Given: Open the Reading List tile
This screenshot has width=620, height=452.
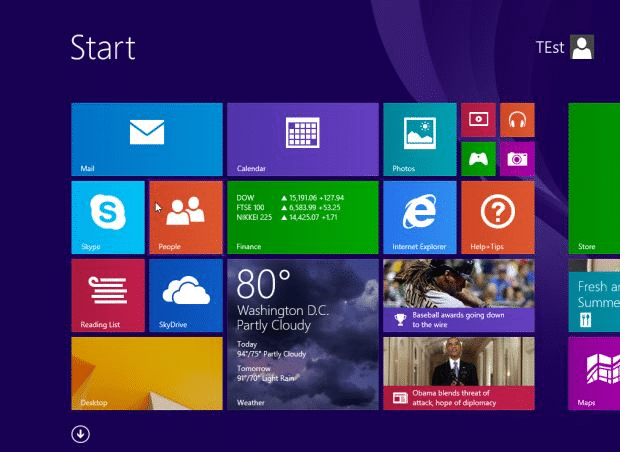Looking at the screenshot, I should [x=108, y=295].
